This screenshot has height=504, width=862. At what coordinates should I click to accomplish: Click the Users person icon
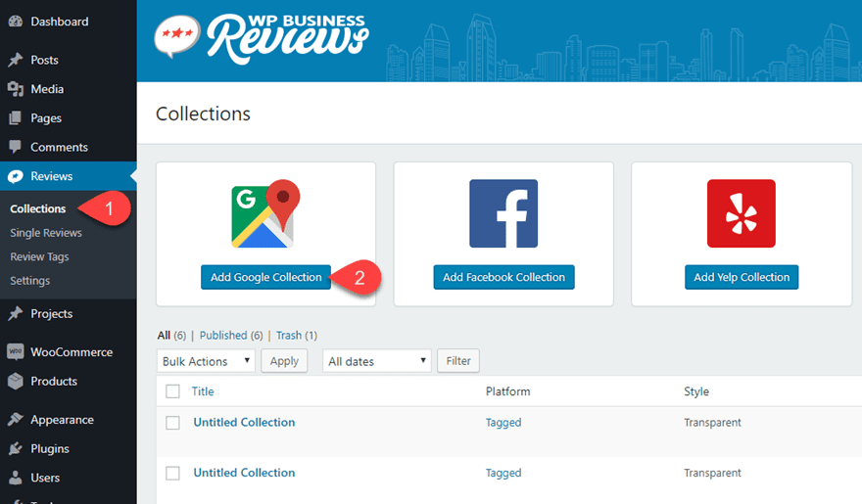(16, 478)
